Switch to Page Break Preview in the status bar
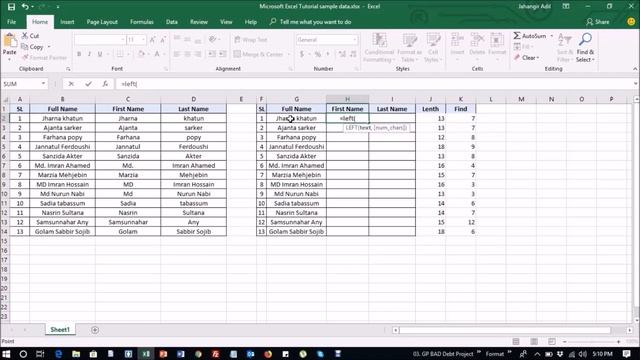The image size is (640, 360). pos(551,341)
